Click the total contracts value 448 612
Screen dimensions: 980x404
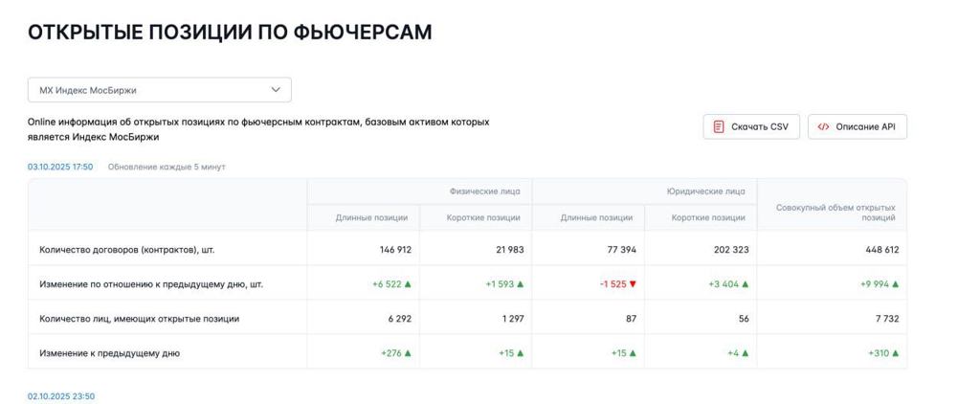pyautogui.click(x=880, y=250)
